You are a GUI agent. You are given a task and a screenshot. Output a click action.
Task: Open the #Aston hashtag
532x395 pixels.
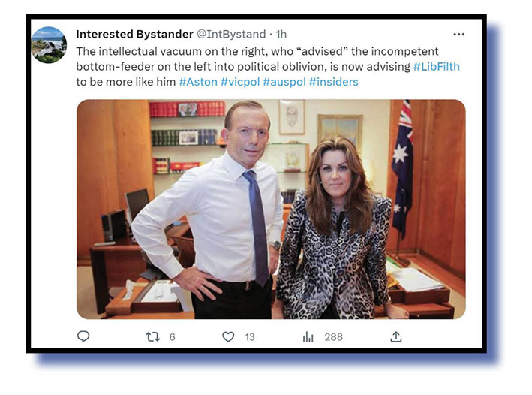(x=198, y=82)
